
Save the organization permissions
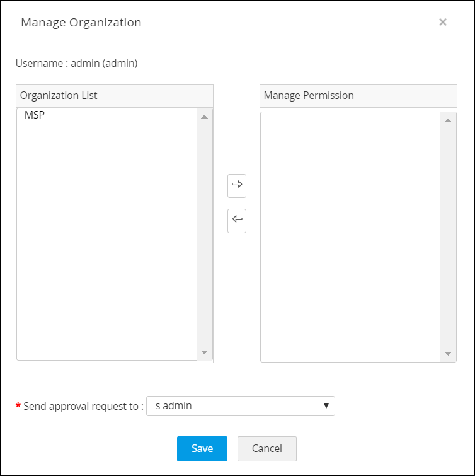[202, 448]
